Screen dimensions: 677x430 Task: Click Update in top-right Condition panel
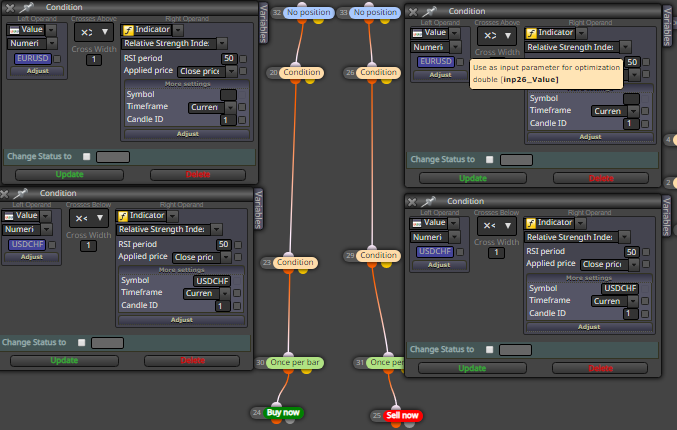[473, 178]
